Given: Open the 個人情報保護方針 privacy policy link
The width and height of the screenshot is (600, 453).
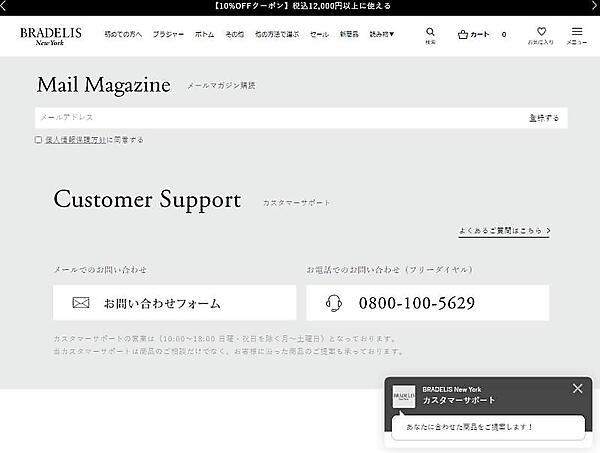Looking at the screenshot, I should [75, 140].
